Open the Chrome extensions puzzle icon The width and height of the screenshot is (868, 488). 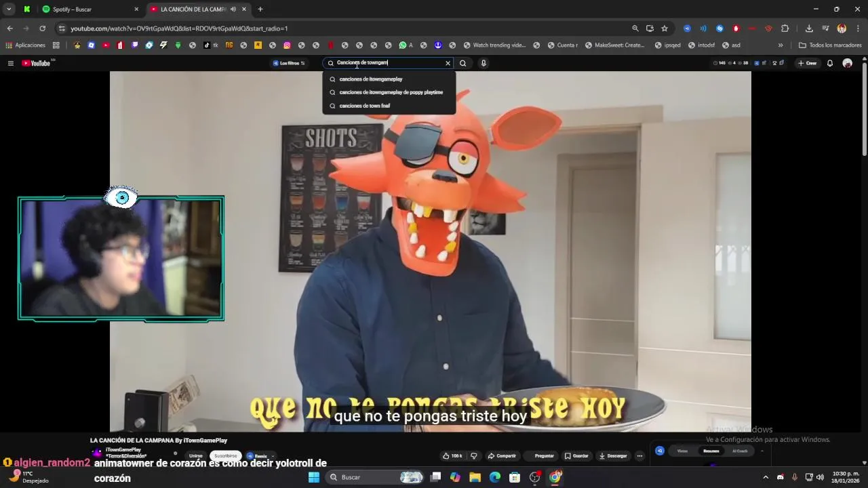click(785, 28)
